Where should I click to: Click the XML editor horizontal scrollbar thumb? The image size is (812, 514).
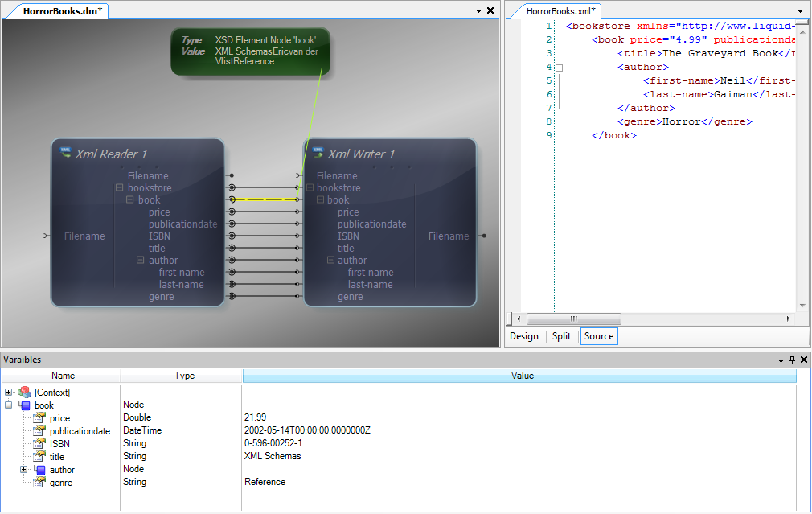point(573,319)
